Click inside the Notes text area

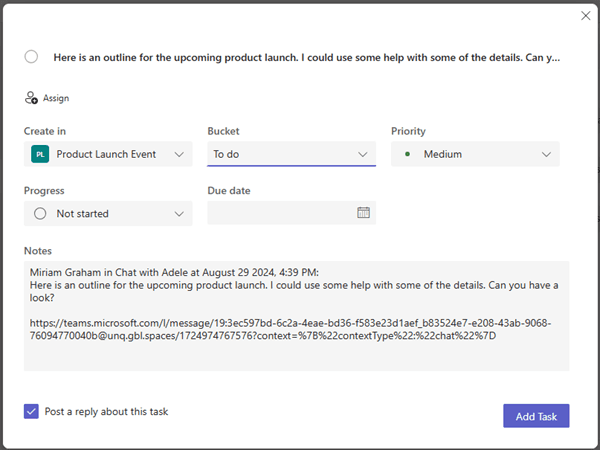(297, 316)
